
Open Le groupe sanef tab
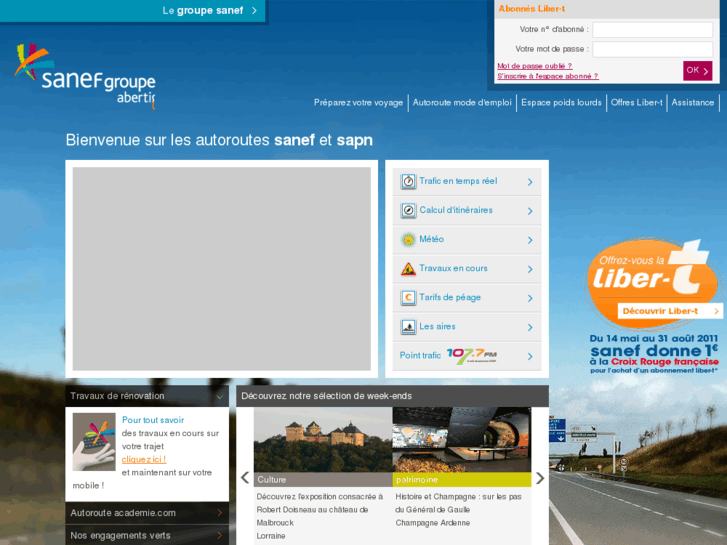[133, 11]
